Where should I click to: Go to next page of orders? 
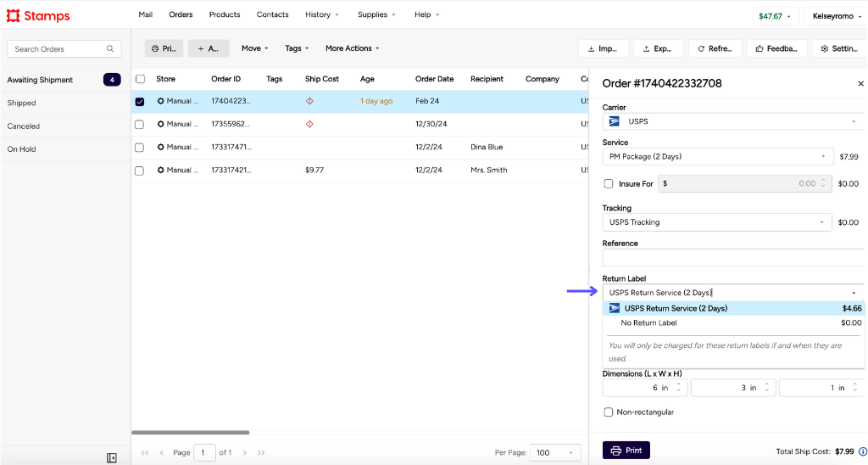point(245,453)
